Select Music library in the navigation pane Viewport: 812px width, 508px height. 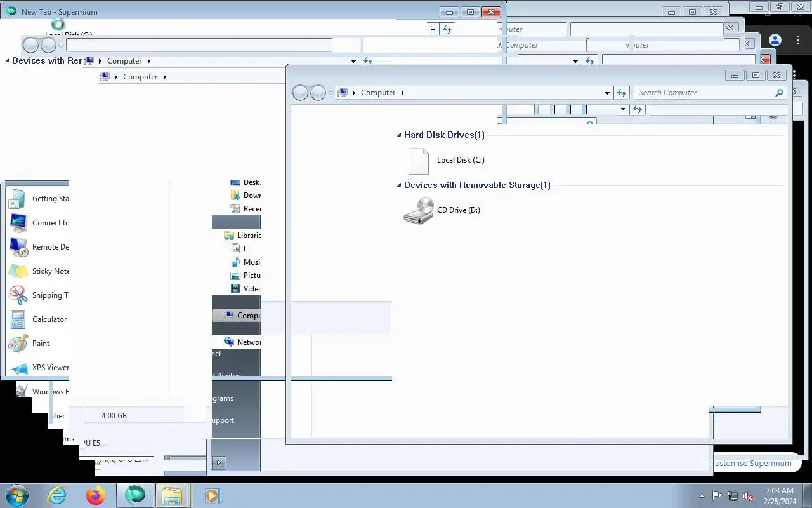[246, 262]
